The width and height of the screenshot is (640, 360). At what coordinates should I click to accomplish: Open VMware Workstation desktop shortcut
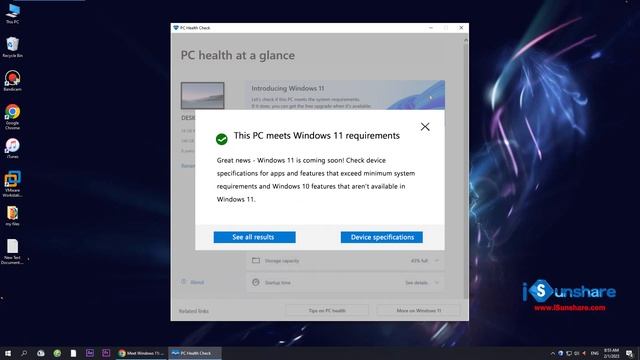click(12, 184)
